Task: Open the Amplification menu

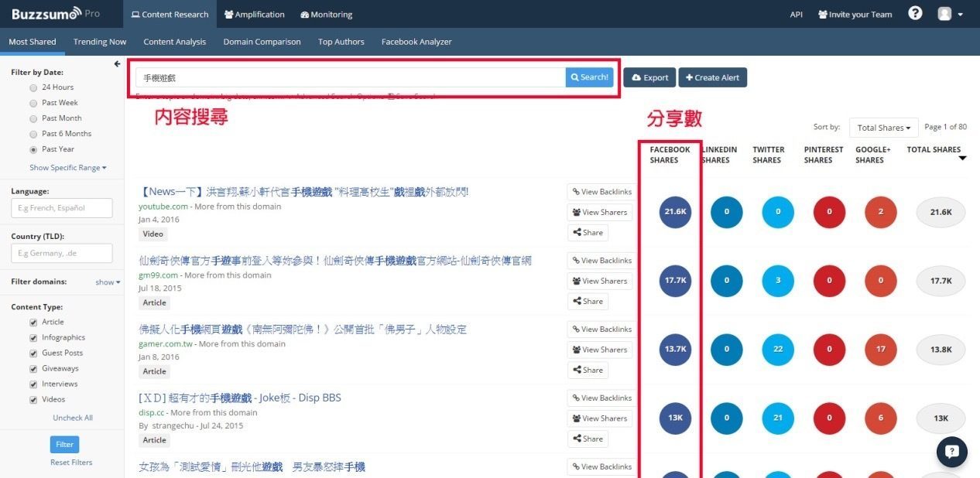Action: point(254,13)
